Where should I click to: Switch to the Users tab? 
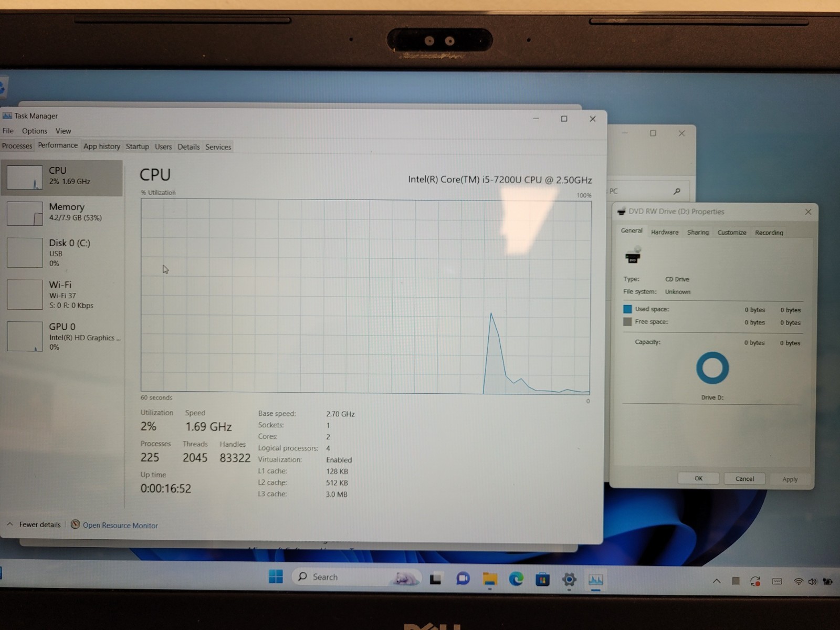(x=163, y=146)
